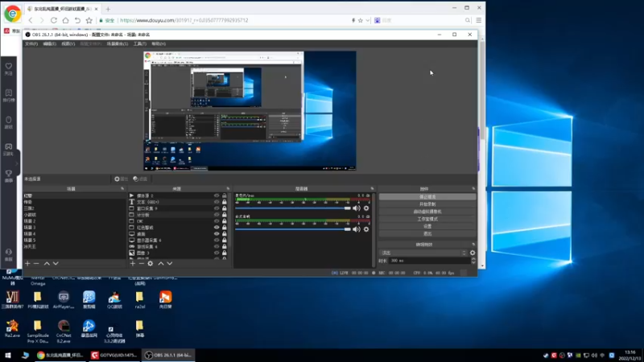Screen dimensions: 644x362
Task: Hide the 桌面 source
Action: [217, 234]
